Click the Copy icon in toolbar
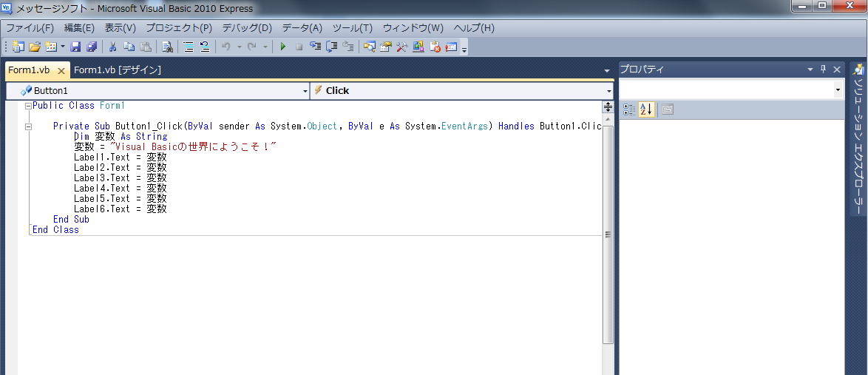The width and height of the screenshot is (868, 375). (129, 47)
